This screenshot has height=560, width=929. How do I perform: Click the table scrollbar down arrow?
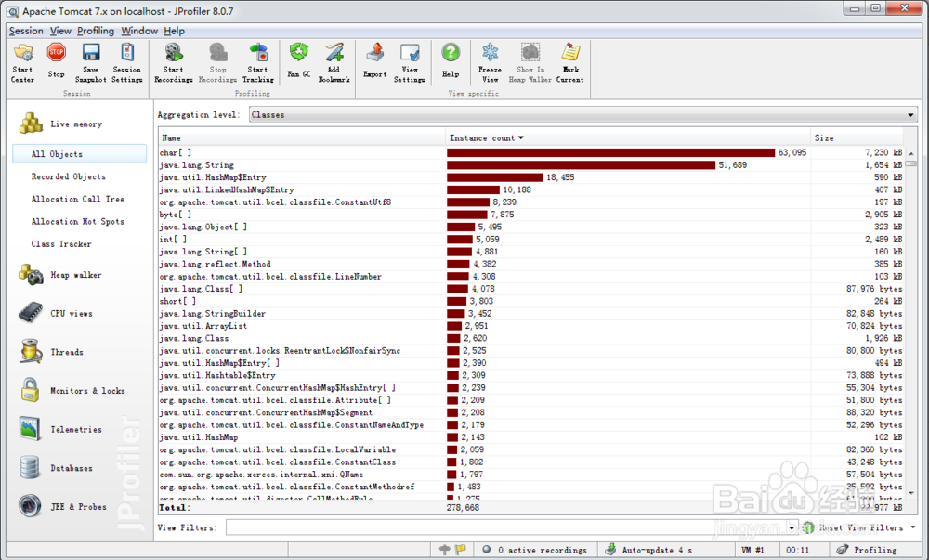pos(911,493)
